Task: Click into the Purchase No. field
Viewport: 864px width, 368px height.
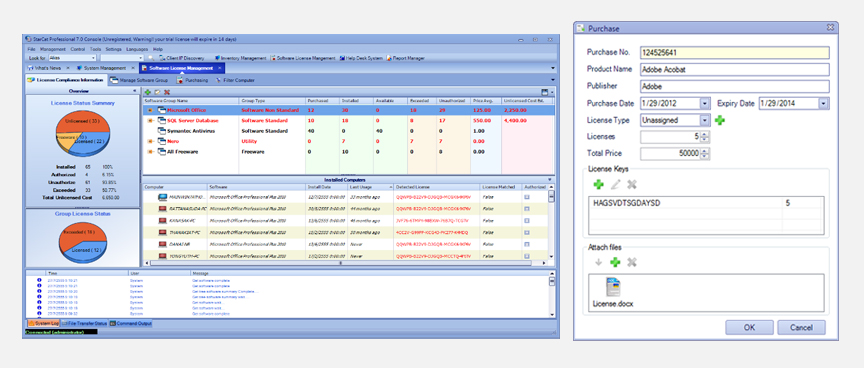Action: [x=735, y=53]
